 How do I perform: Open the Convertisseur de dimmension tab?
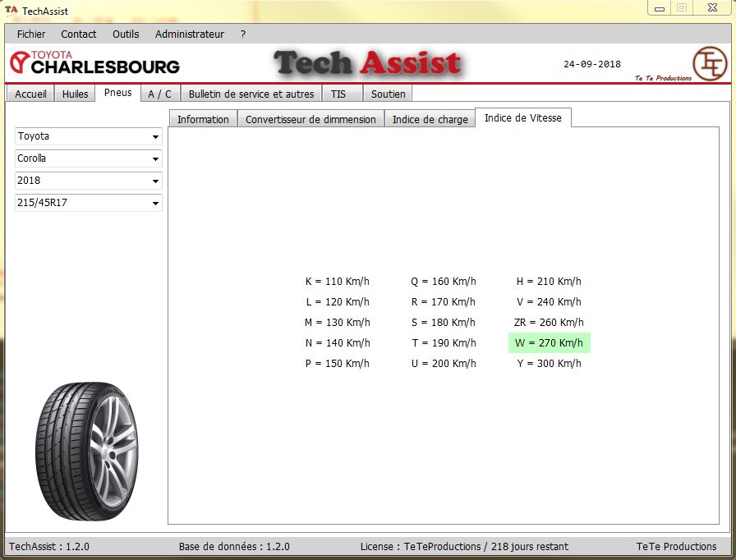pos(310,120)
